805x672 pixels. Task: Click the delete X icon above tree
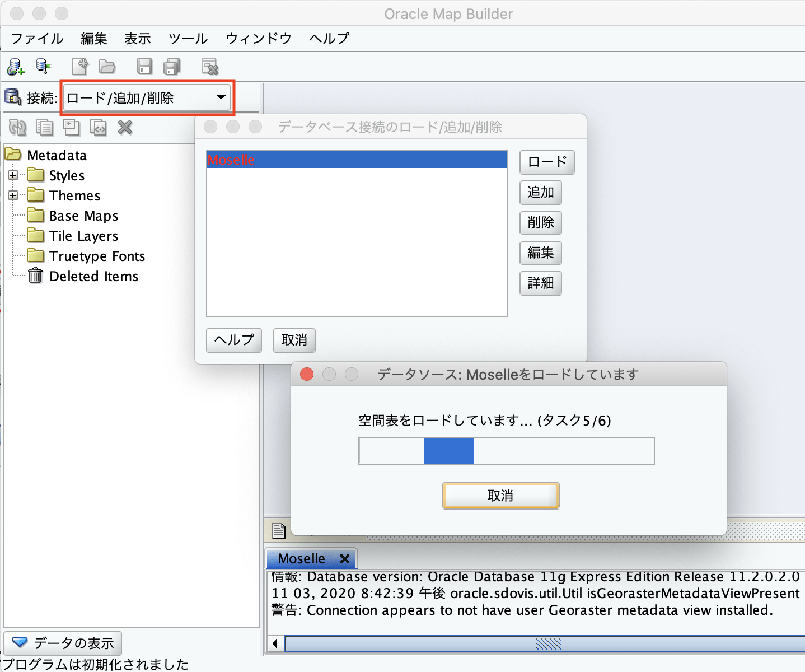125,128
